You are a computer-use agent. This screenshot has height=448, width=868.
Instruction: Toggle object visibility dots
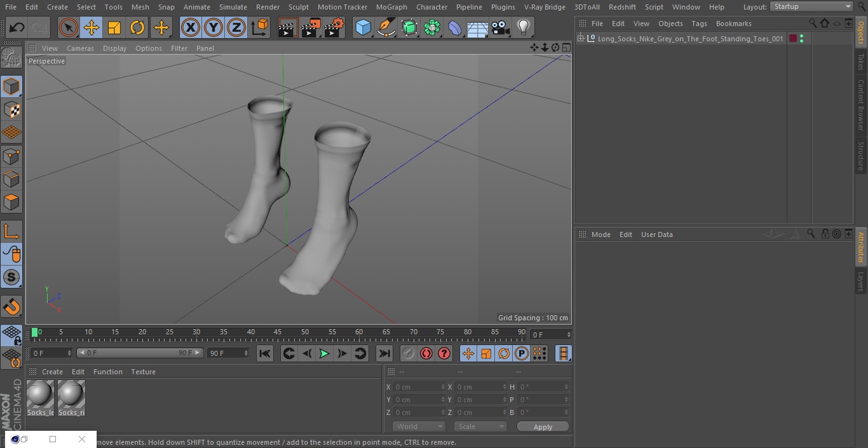tap(801, 39)
